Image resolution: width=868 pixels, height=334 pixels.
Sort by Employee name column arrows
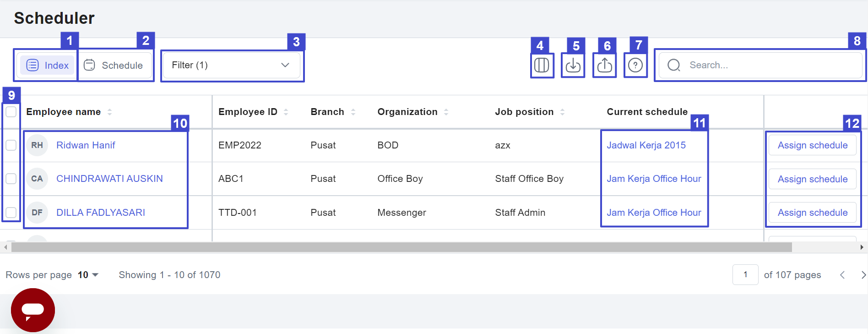pyautogui.click(x=109, y=112)
